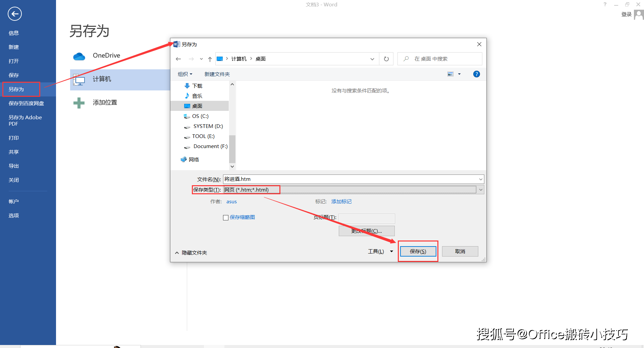Click the dialog back navigation arrow
Screen dimensions: 644x348
point(178,59)
